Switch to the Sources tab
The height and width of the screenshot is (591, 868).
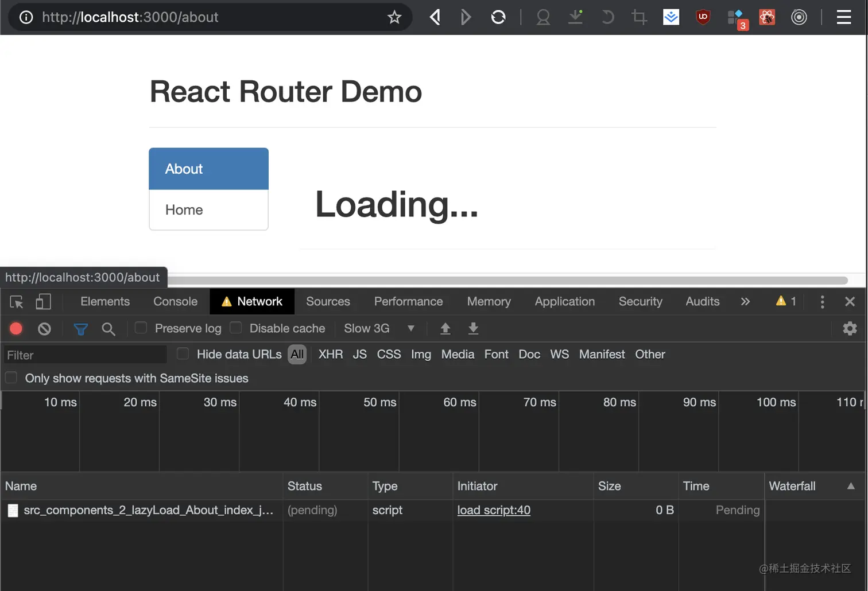328,301
